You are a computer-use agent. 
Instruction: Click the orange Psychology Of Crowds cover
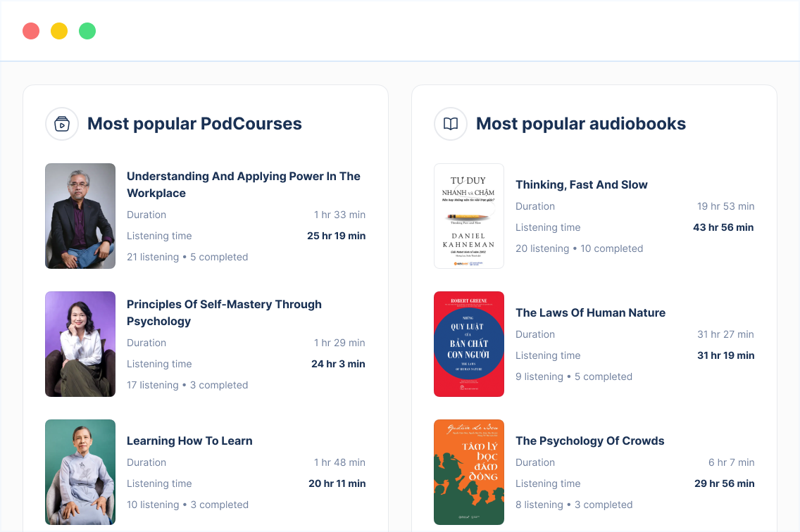[469, 472]
